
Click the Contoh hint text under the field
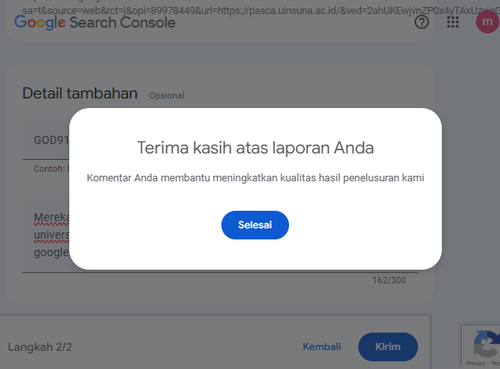point(51,169)
